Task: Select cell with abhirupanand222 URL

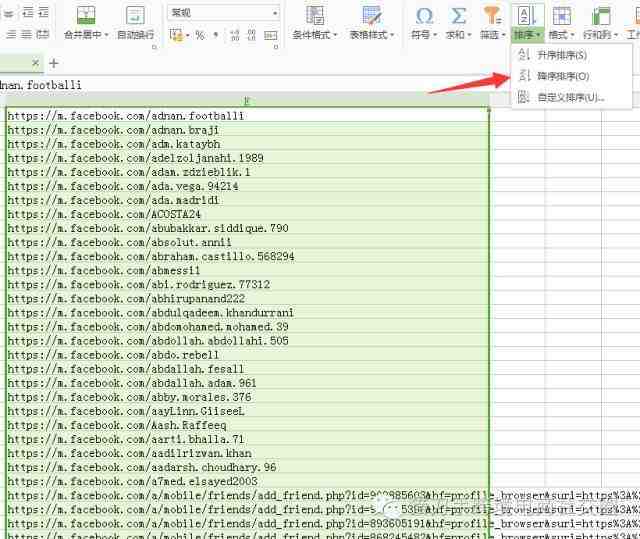Action: coord(247,299)
